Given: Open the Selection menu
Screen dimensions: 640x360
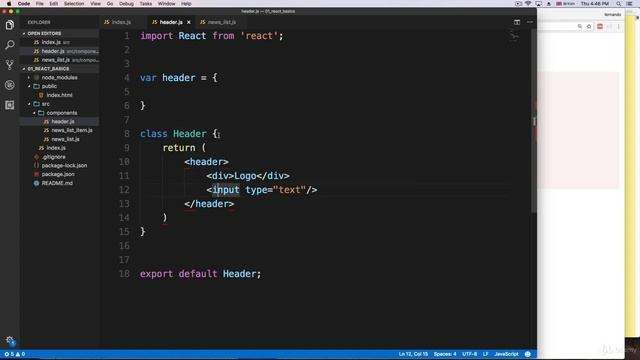Looking at the screenshot, I should 74,4.
